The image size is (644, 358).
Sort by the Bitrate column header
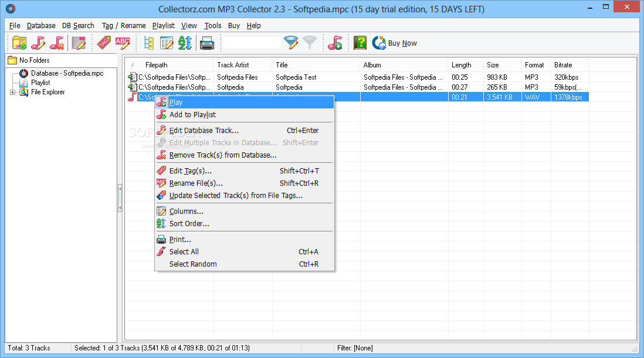click(570, 65)
